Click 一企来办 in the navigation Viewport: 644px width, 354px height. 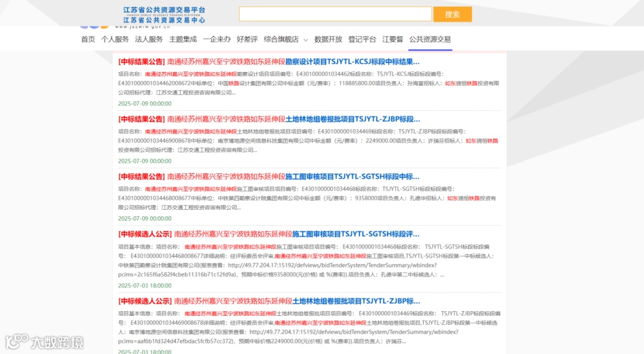(x=216, y=39)
